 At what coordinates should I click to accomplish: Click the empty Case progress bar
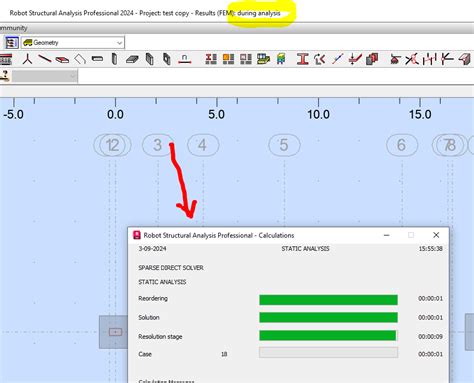click(328, 353)
